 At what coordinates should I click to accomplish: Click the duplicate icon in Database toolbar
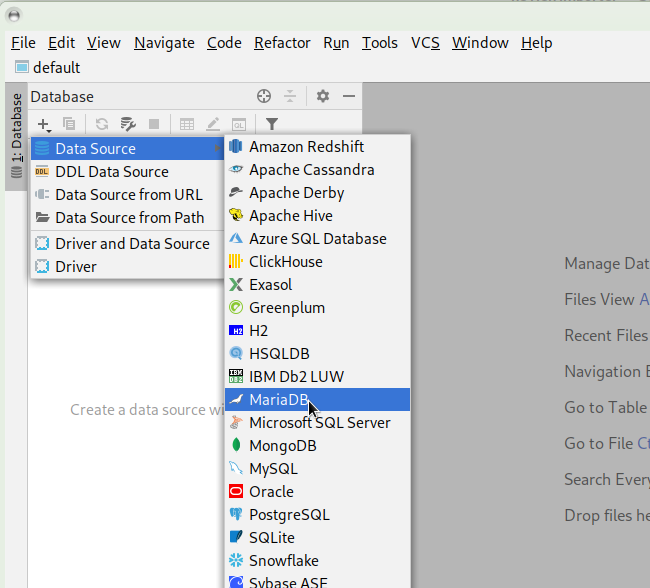[x=69, y=124]
